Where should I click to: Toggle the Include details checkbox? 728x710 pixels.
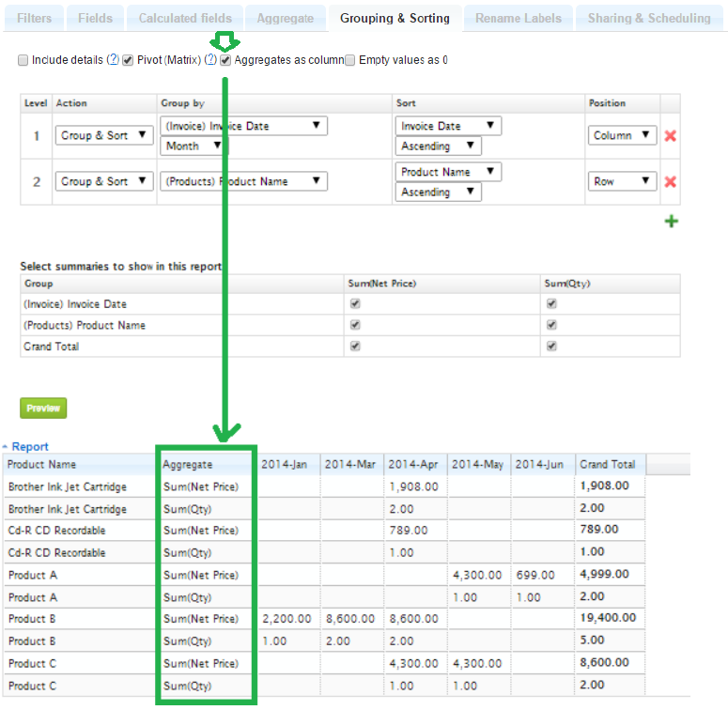(23, 60)
